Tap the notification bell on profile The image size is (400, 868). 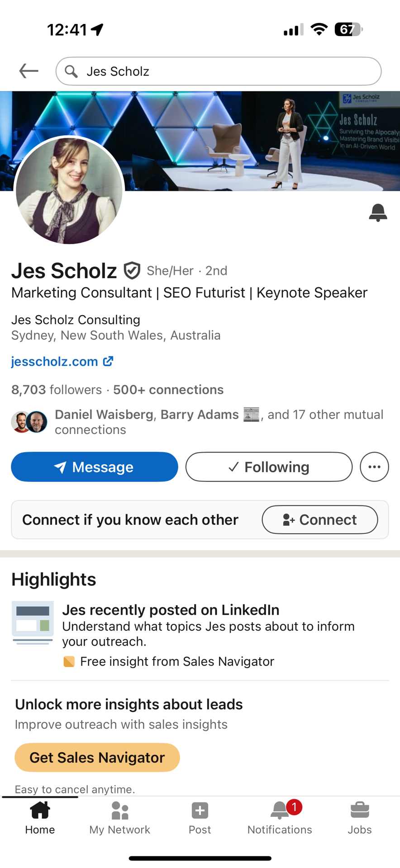tap(378, 212)
